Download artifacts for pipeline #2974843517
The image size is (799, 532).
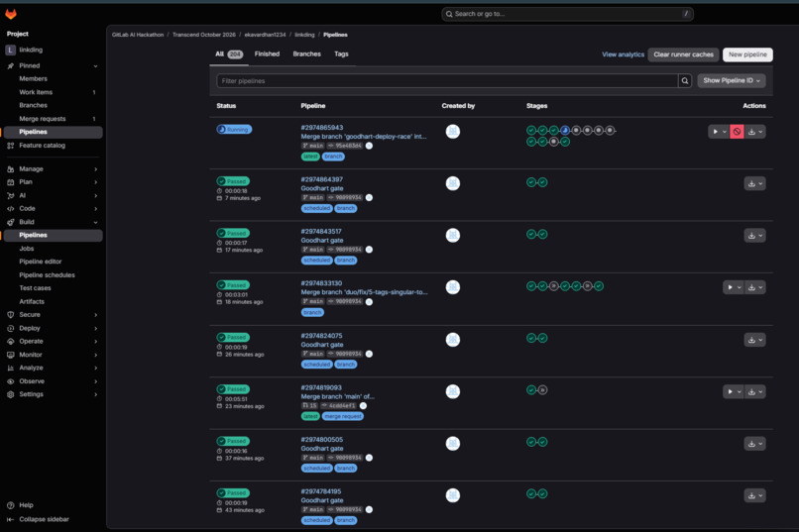(755, 236)
